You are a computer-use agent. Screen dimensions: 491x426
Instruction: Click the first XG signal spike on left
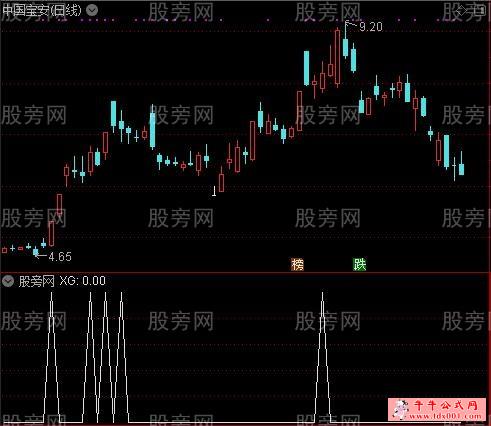pyautogui.click(x=51, y=357)
